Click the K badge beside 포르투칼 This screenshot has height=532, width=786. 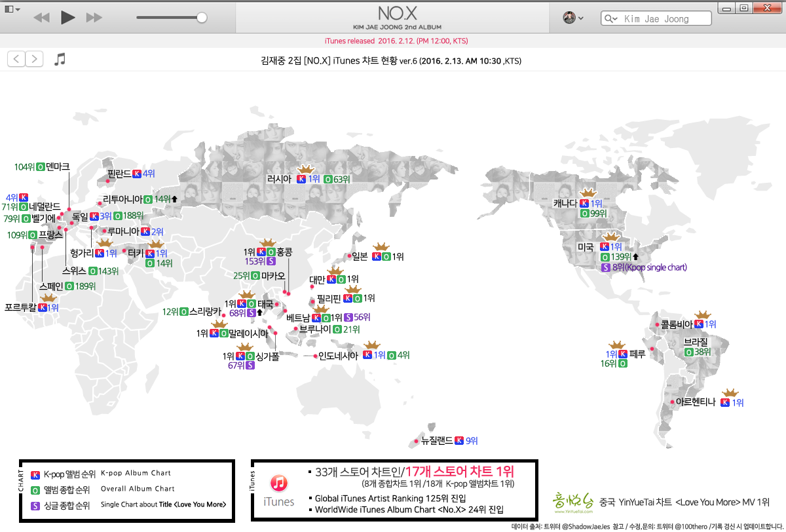[x=43, y=307]
